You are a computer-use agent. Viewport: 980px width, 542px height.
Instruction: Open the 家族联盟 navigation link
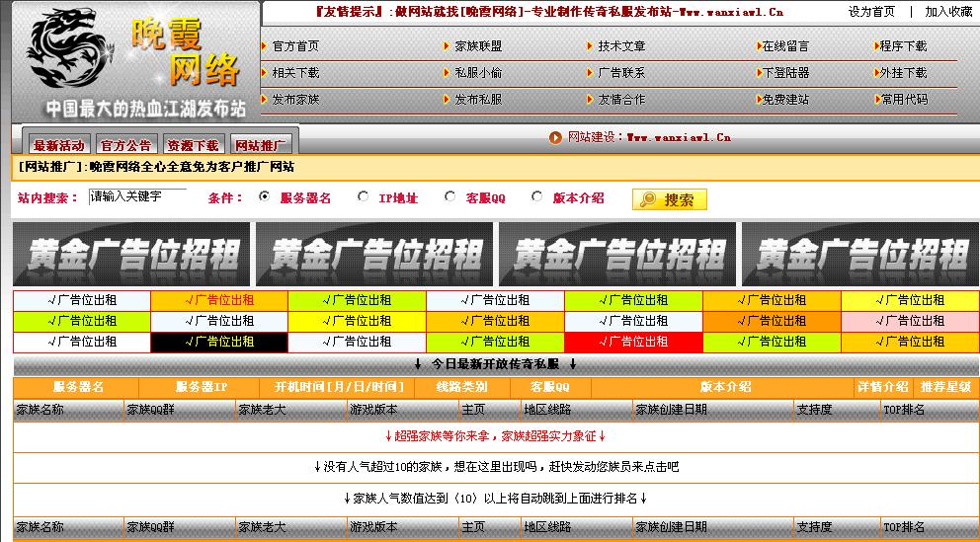pyautogui.click(x=478, y=46)
